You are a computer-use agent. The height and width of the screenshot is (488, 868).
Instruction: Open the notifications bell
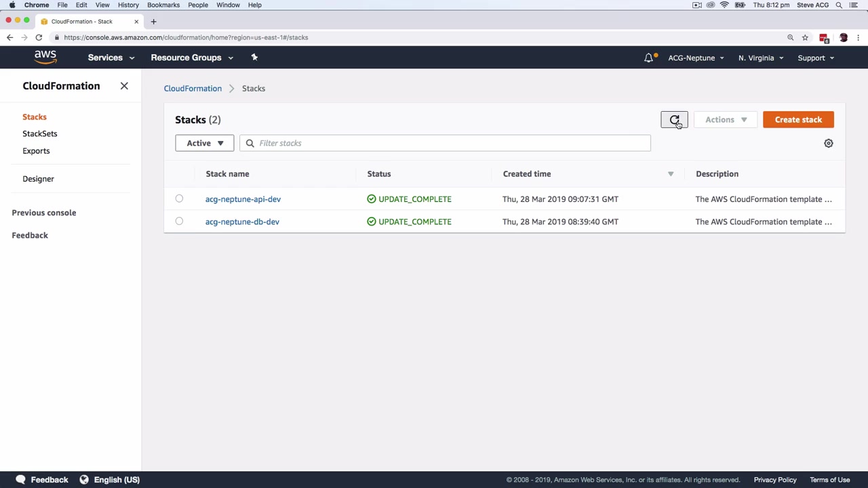click(649, 58)
